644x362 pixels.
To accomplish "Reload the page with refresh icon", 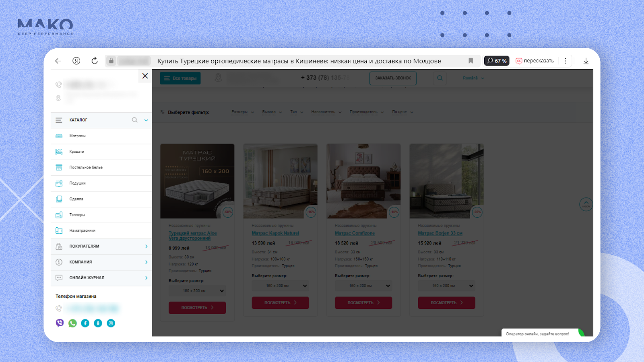I will (x=95, y=61).
